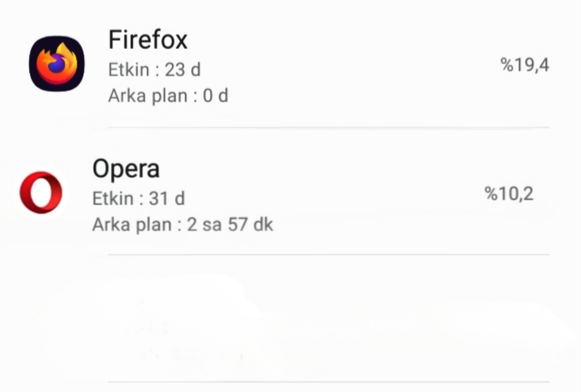Image resolution: width=581 pixels, height=392 pixels.
Task: Click Opera's 'Etkin : 31 d' line
Action: [x=138, y=199]
